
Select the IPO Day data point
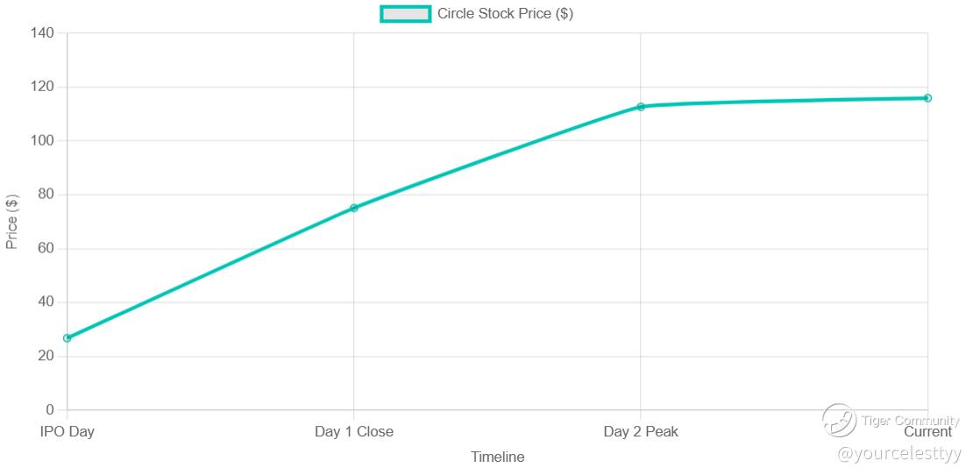click(x=67, y=338)
